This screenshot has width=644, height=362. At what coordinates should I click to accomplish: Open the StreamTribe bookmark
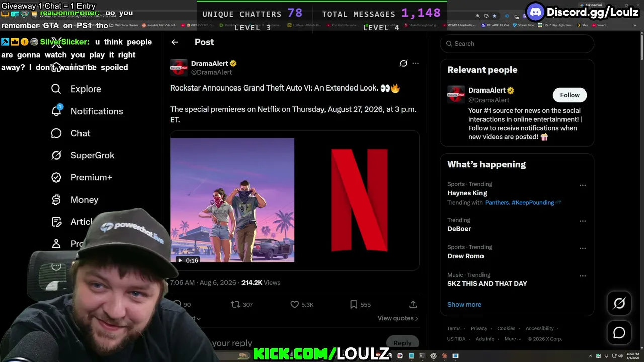523,25
